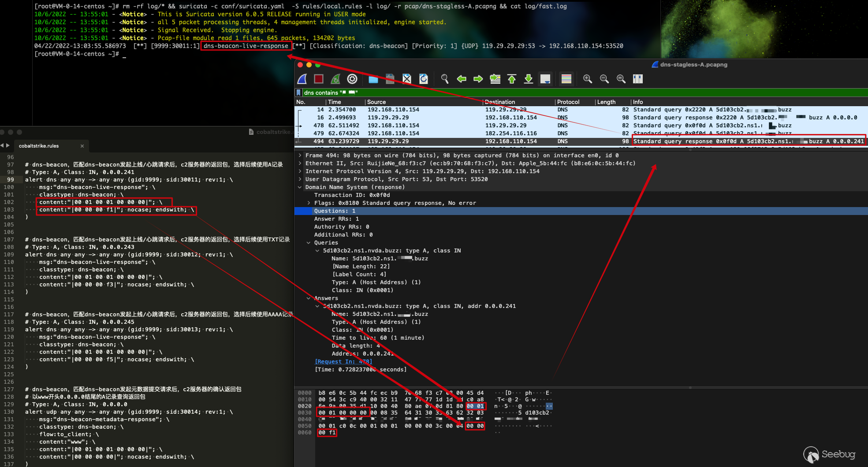Expand the Flags: 0x8180 row
Viewport: 868px width, 467px height.
309,203
